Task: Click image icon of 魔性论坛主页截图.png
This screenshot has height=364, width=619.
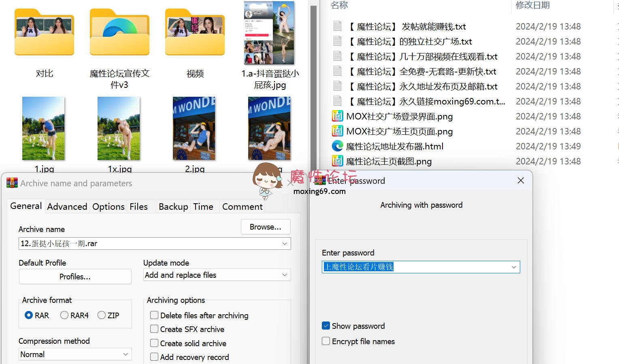Action: point(337,161)
